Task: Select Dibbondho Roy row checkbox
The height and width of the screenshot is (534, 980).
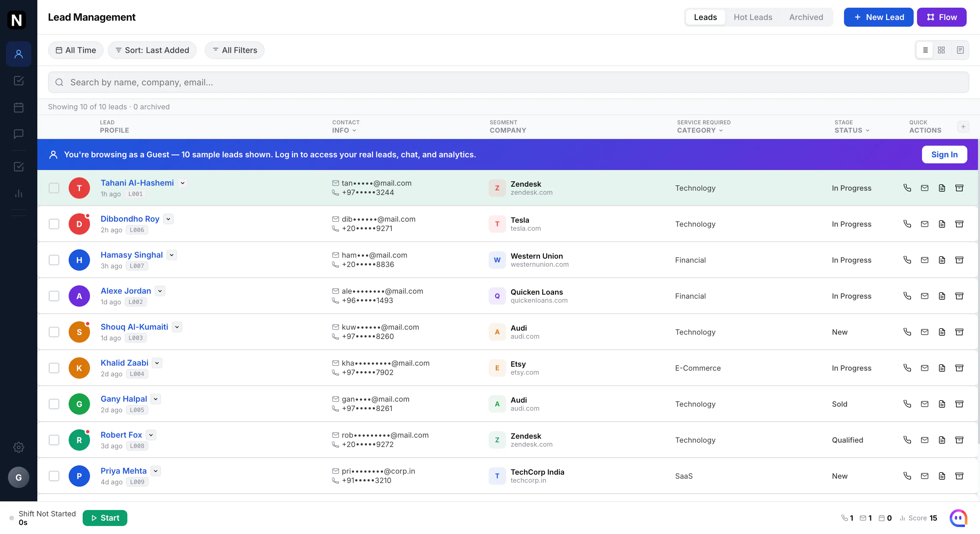Action: [x=54, y=224]
